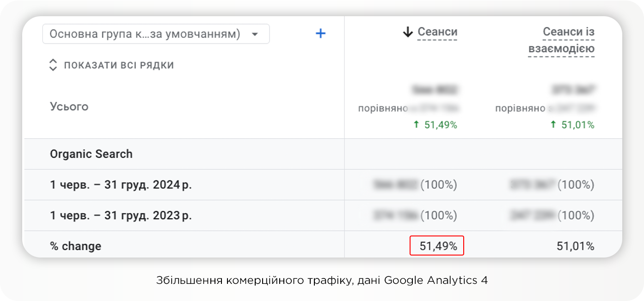
Task: Click the 51,01% value in % change row
Action: [575, 246]
